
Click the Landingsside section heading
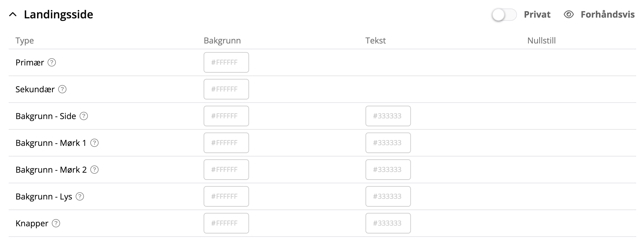coord(59,14)
